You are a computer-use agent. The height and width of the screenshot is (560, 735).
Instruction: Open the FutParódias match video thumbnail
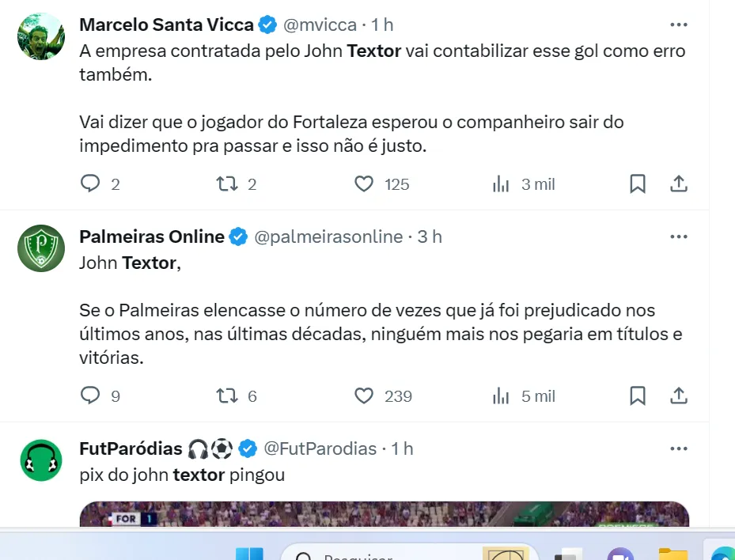coord(384,514)
